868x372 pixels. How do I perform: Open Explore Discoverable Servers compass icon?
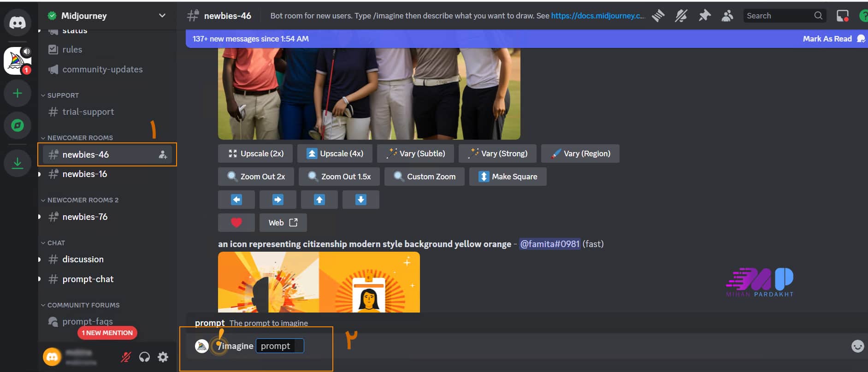click(18, 125)
